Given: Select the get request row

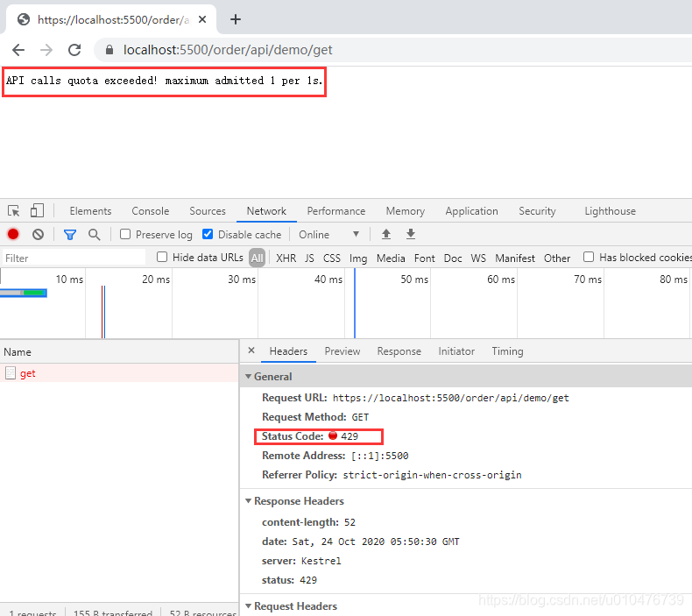Looking at the screenshot, I should 119,373.
